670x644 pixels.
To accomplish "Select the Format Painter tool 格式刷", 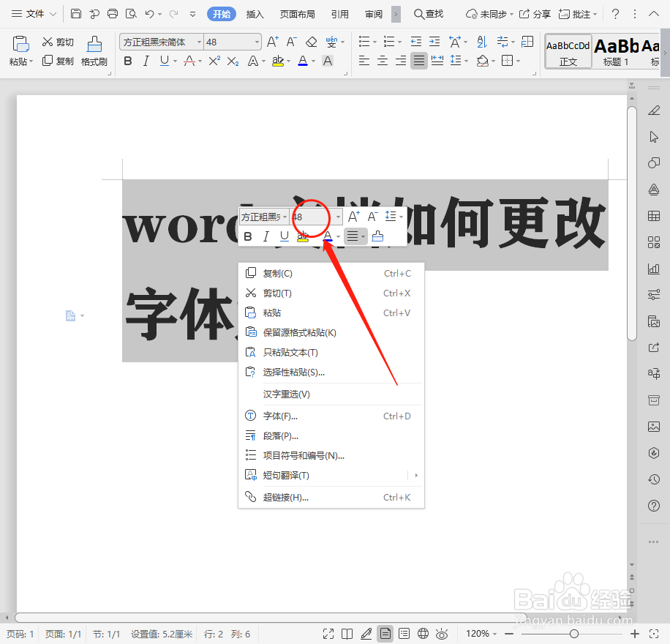I will click(94, 50).
